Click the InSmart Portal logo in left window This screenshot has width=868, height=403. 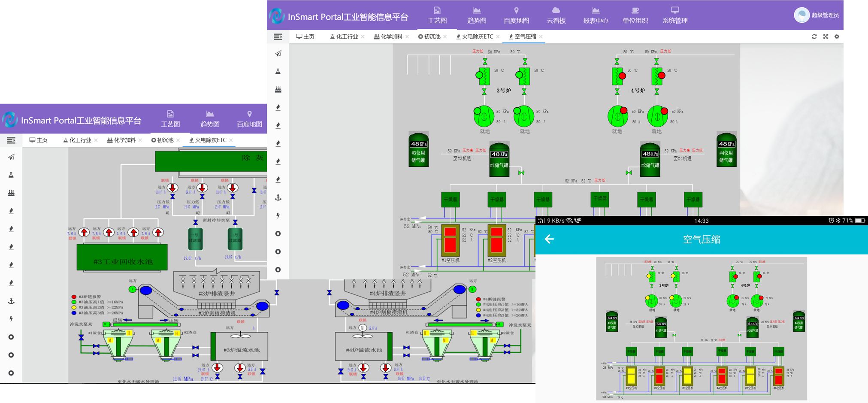pos(10,120)
